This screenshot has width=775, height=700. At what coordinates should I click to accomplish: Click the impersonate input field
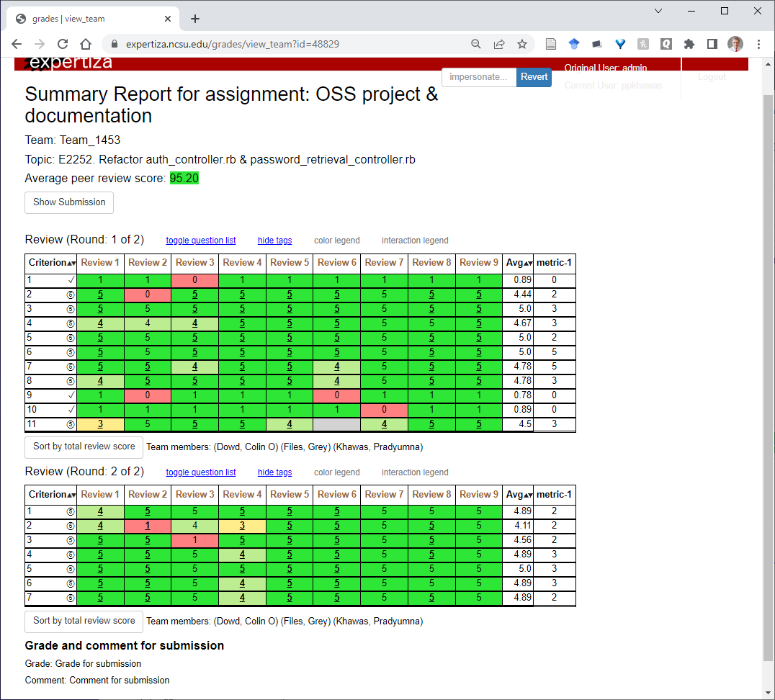[478, 77]
